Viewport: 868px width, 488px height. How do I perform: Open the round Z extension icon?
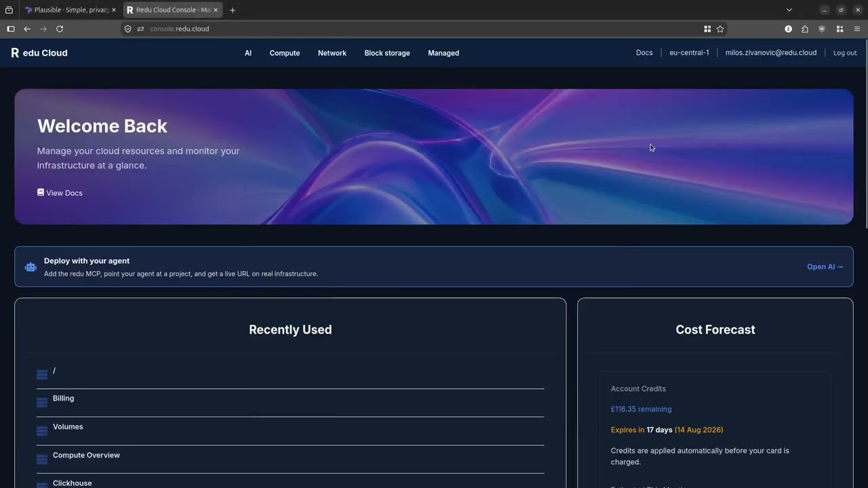[788, 29]
